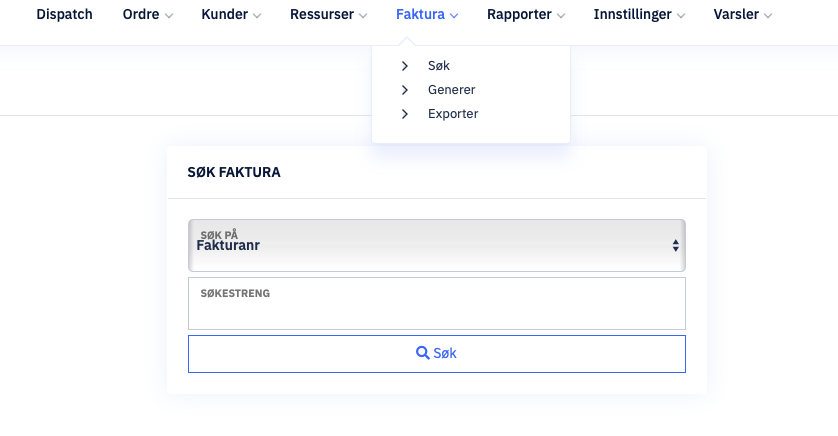
Task: Open the Varsler menu
Action: (742, 14)
